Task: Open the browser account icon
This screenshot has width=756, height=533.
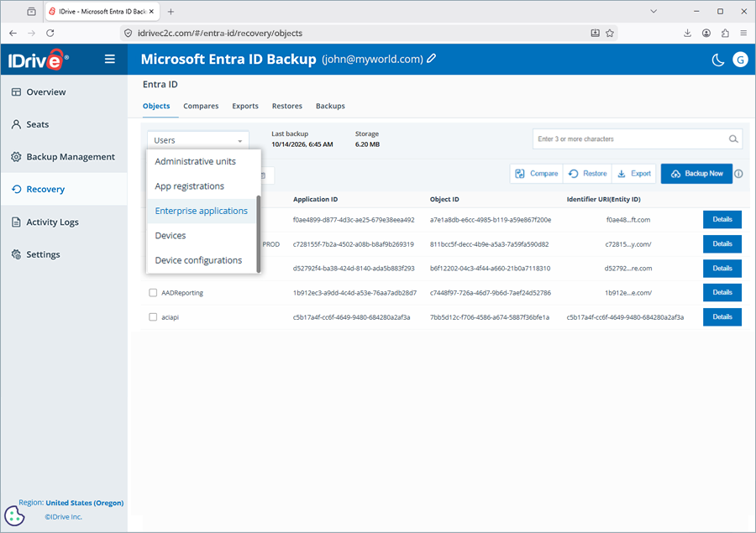Action: tap(706, 33)
